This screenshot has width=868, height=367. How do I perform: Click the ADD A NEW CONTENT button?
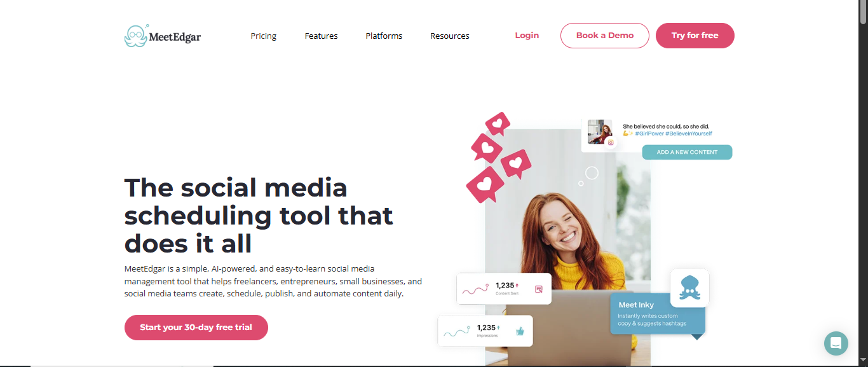click(687, 152)
